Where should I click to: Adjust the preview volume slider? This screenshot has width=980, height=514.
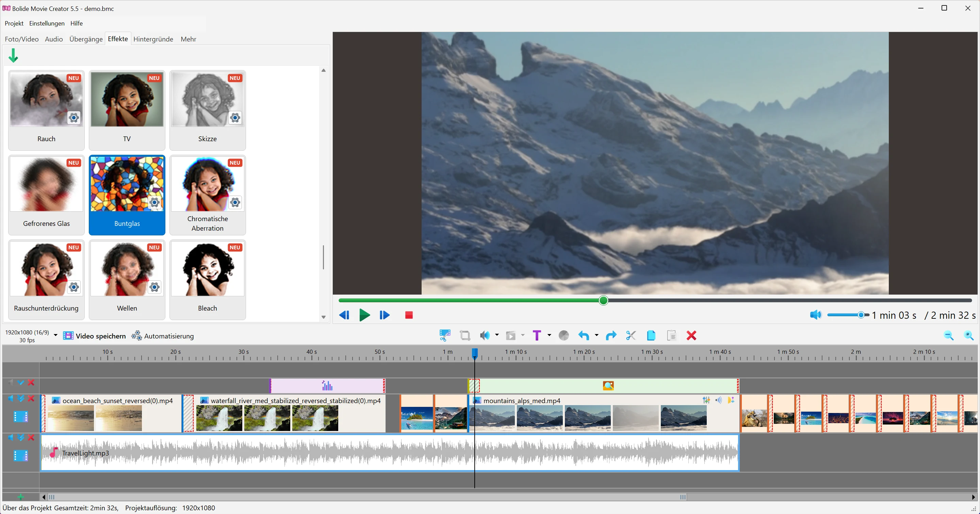click(x=848, y=315)
